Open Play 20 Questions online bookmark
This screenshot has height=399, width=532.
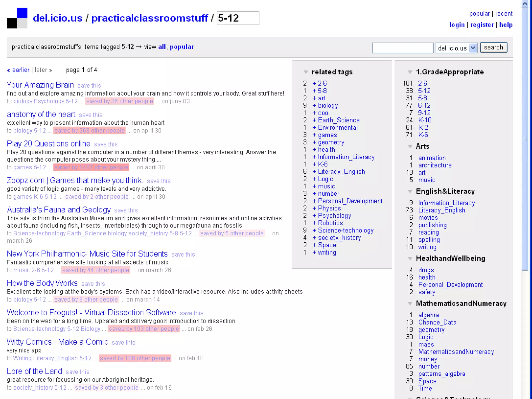(x=49, y=144)
